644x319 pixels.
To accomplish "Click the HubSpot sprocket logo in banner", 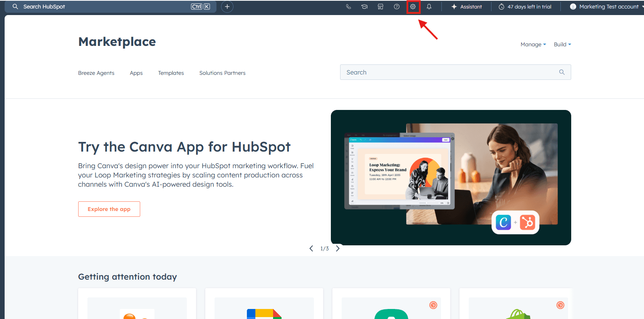I will tap(527, 222).
